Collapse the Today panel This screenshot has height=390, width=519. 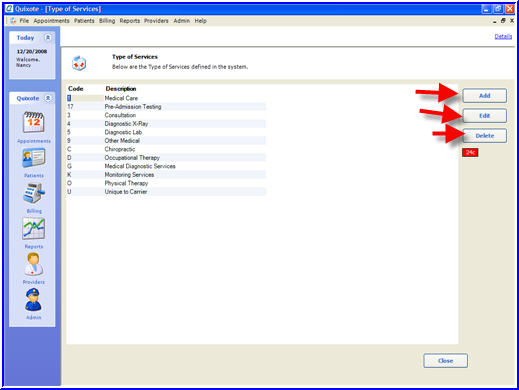[x=48, y=38]
